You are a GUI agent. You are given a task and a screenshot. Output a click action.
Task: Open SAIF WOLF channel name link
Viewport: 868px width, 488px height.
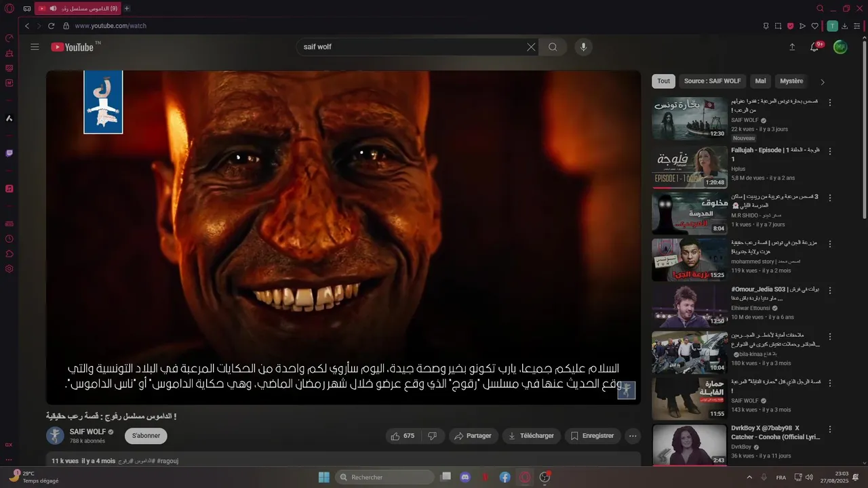[x=87, y=432]
